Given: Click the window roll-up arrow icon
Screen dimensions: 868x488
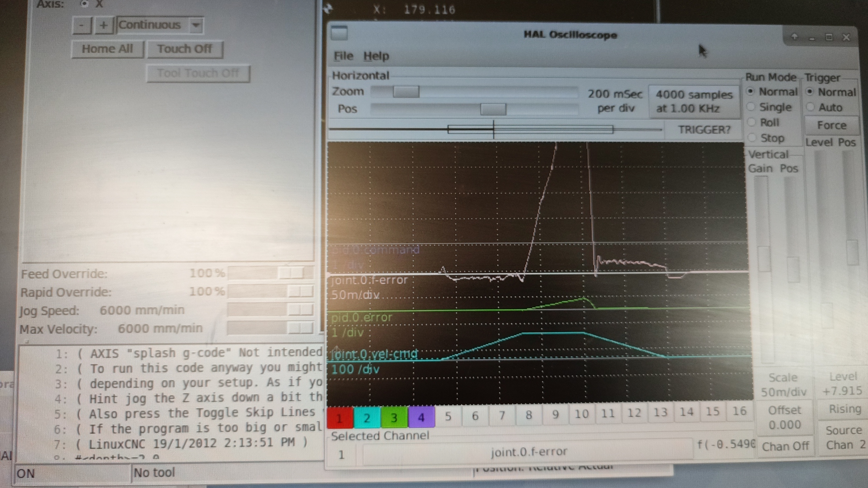Looking at the screenshot, I should pyautogui.click(x=794, y=38).
